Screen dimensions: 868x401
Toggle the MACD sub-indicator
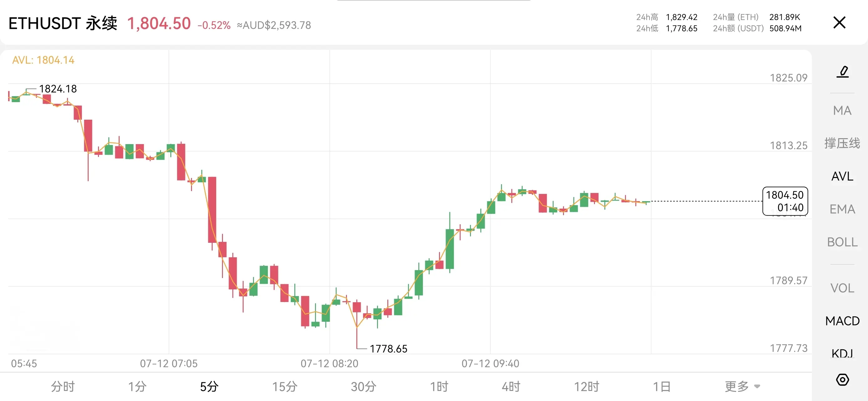(x=842, y=321)
